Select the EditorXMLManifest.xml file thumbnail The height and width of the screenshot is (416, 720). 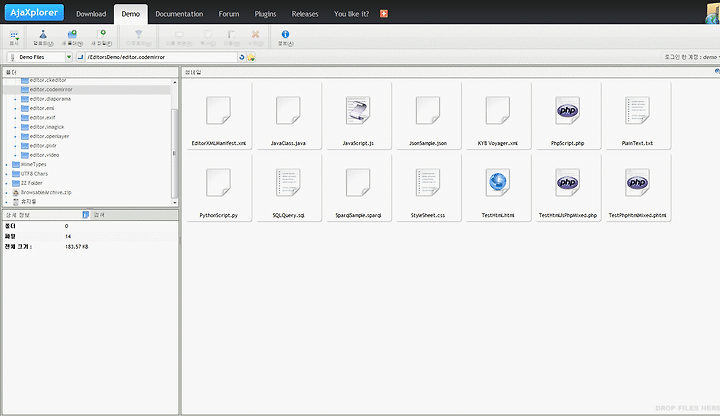tap(219, 116)
